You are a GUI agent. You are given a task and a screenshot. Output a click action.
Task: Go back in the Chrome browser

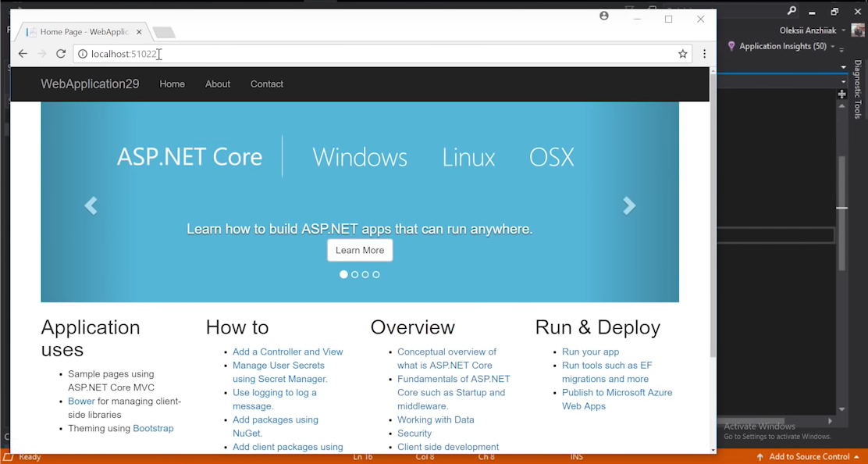(x=23, y=54)
